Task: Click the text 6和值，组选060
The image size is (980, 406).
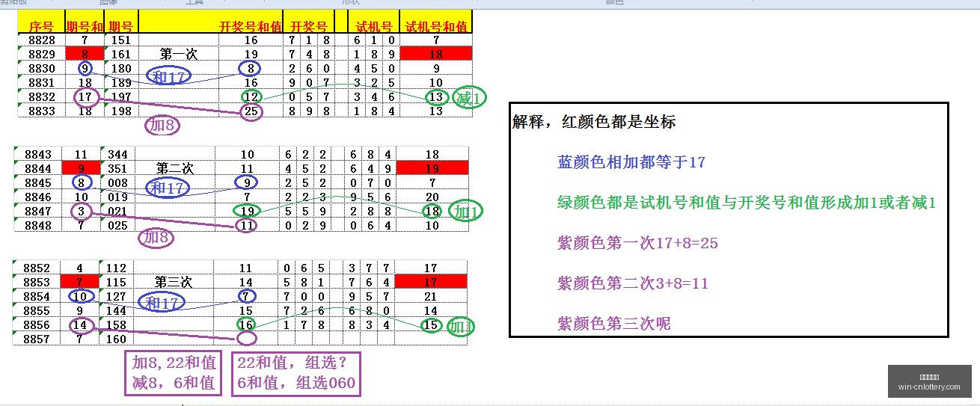Action: point(296,384)
